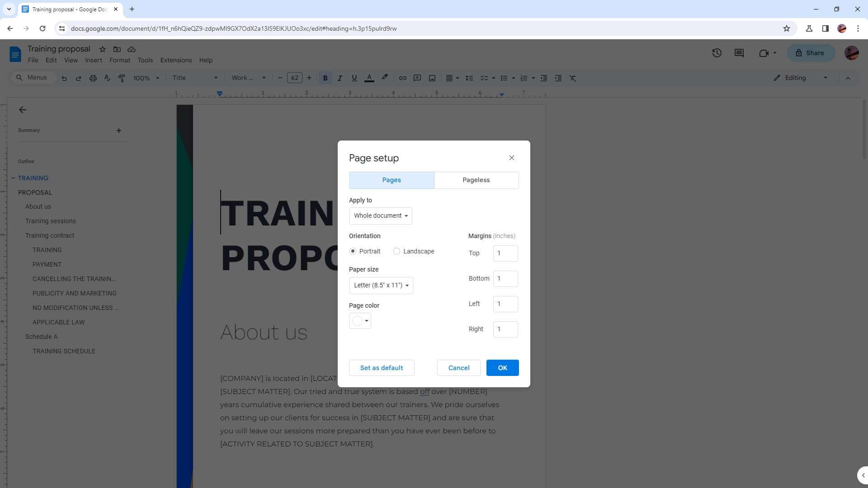Click the Bottom margin field
The width and height of the screenshot is (868, 488).
(505, 279)
